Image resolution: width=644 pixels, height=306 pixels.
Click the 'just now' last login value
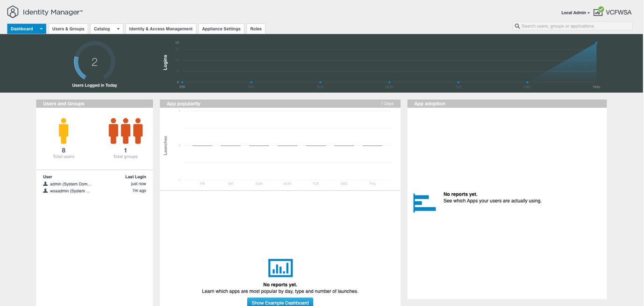[x=138, y=184]
